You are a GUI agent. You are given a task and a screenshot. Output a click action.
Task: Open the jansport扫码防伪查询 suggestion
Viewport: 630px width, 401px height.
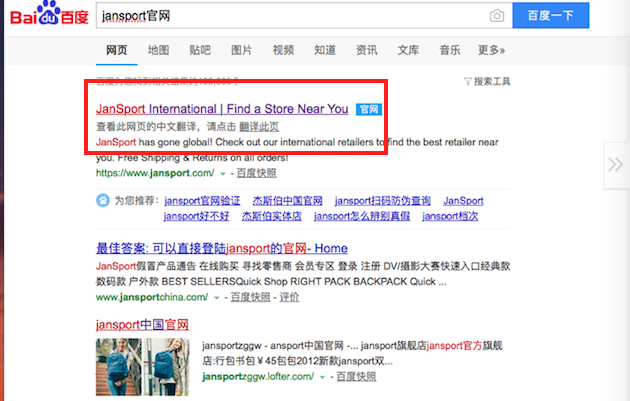click(x=382, y=200)
